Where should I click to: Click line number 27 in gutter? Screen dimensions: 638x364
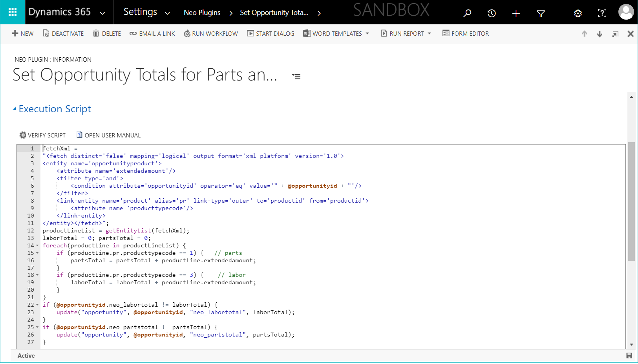[31, 342]
